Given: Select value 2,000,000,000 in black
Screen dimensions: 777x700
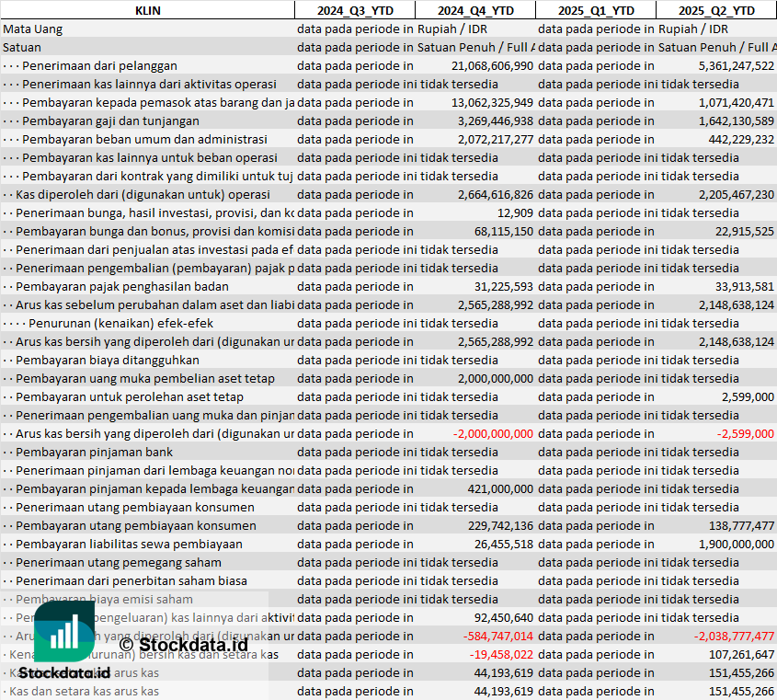Looking at the screenshot, I should (496, 378).
